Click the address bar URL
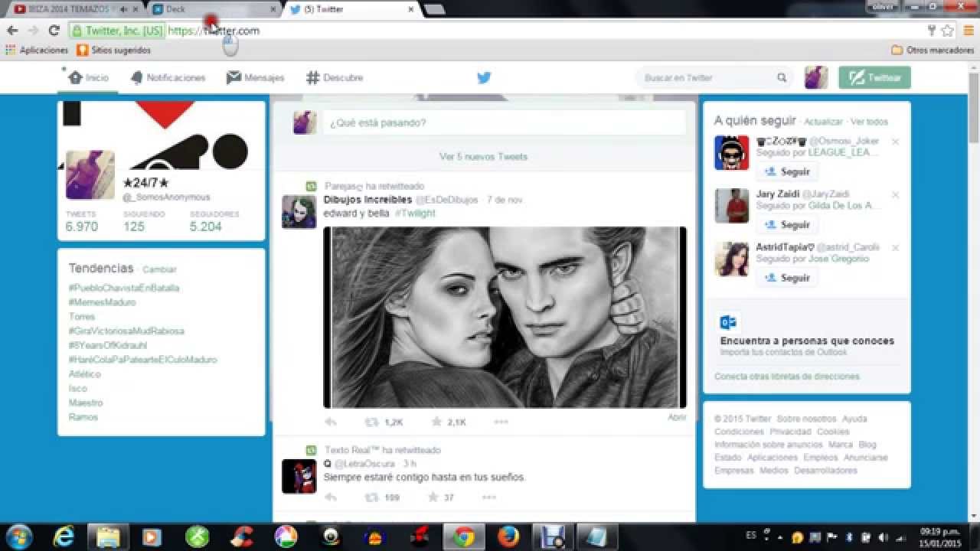This screenshot has width=980, height=551. coord(214,31)
